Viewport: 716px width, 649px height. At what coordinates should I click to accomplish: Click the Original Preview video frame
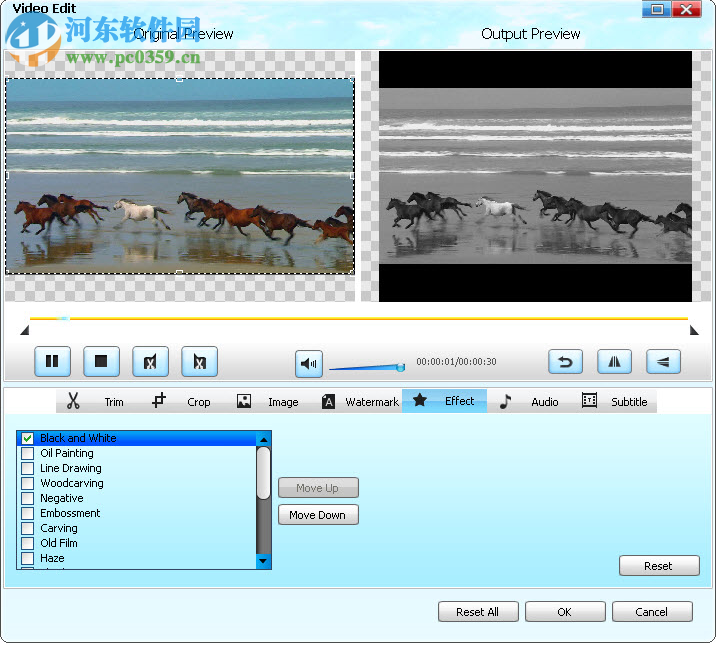tap(180, 176)
